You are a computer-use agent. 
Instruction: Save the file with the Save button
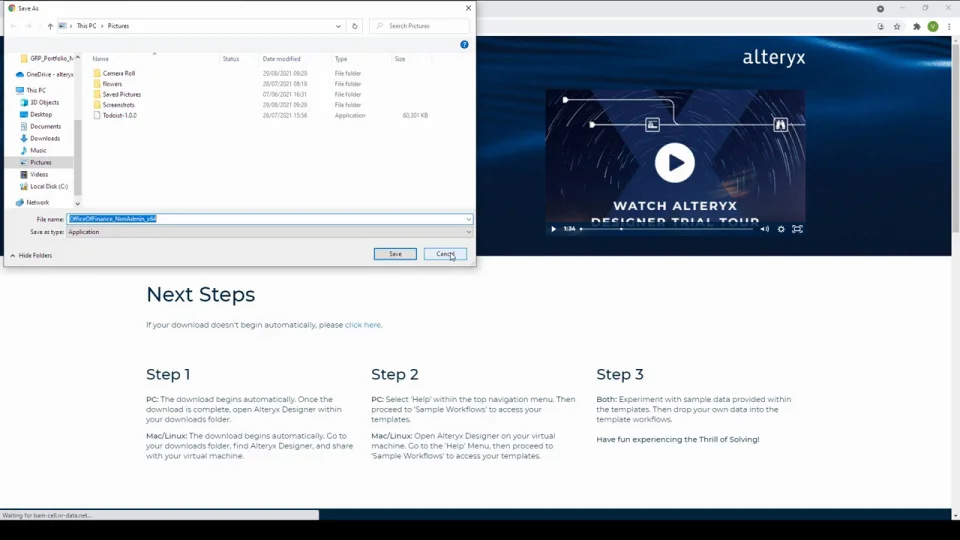point(395,253)
